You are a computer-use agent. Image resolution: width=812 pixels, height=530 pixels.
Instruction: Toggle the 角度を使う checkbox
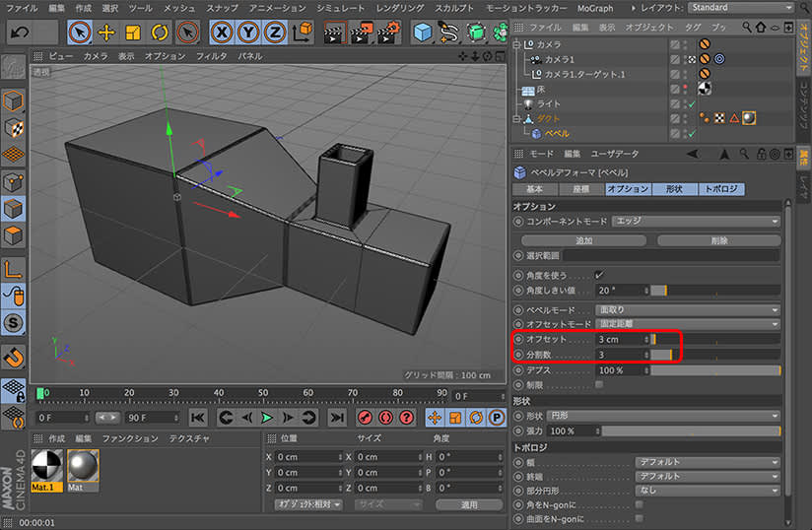point(599,274)
